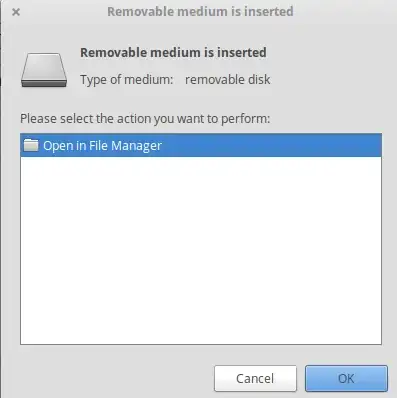Click the Type of medium label
The width and height of the screenshot is (397, 398).
coord(127,80)
